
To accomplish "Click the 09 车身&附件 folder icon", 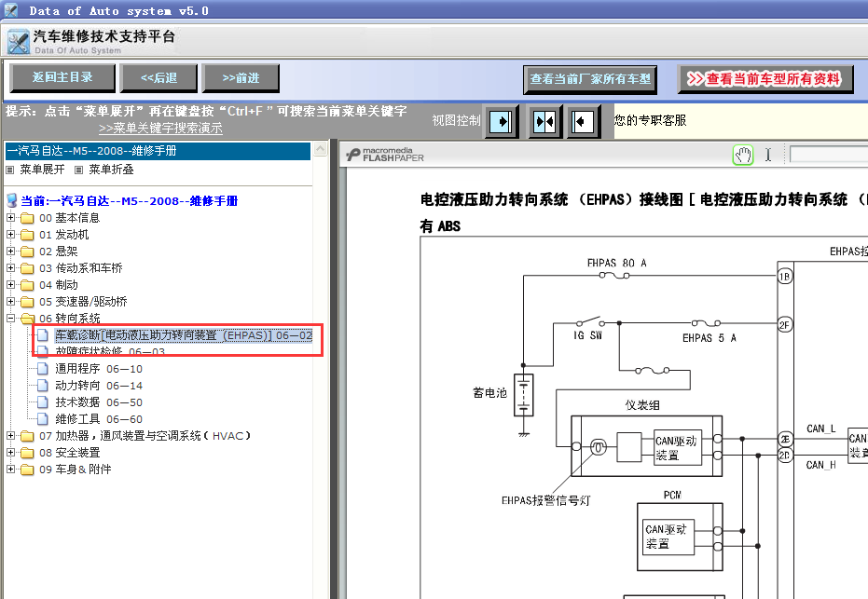I will point(27,470).
